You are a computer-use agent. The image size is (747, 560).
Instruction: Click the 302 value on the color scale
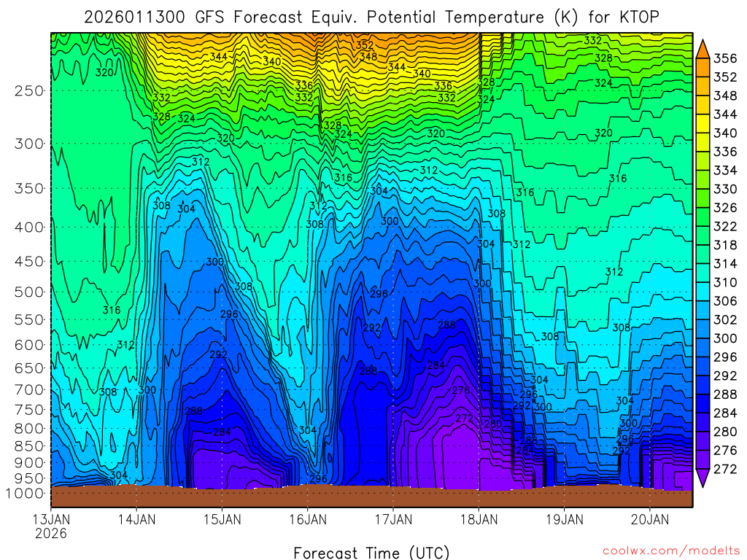coord(725,320)
